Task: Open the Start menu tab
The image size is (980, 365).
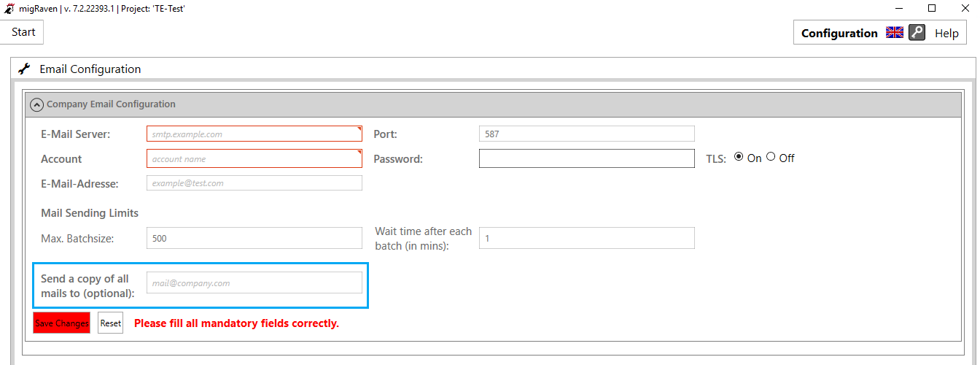Action: [x=23, y=32]
